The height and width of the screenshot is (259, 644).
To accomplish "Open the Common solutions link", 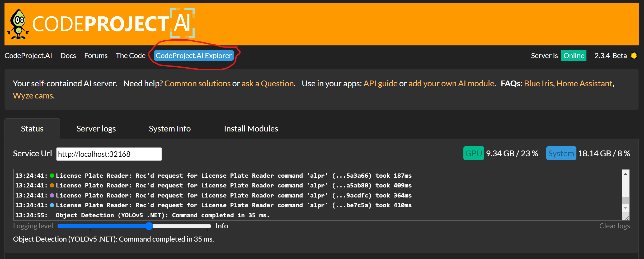I will [x=198, y=83].
